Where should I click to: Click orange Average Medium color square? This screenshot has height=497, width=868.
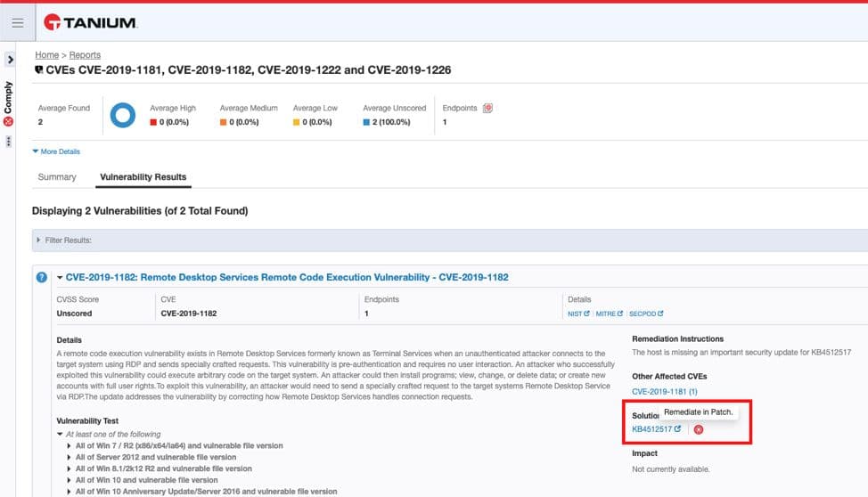point(223,122)
